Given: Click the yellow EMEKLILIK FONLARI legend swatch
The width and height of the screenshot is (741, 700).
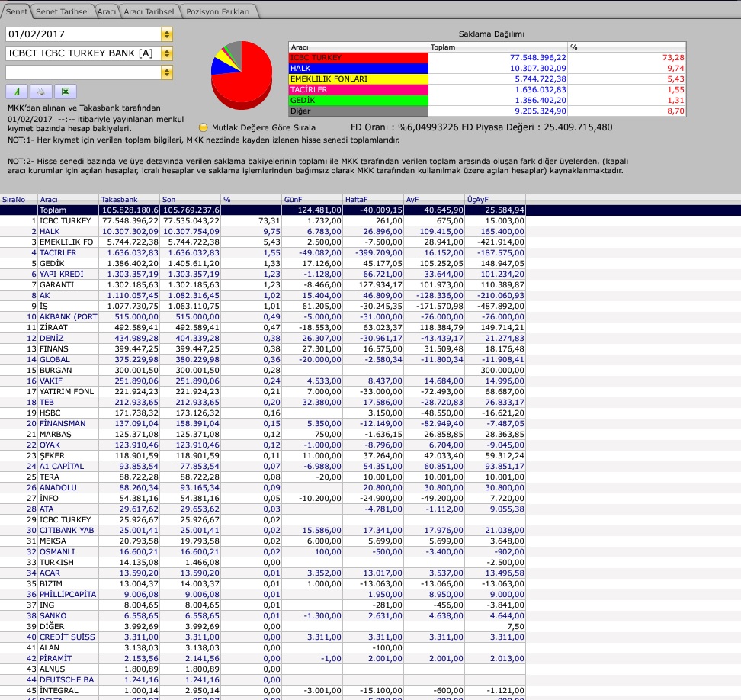Looking at the screenshot, I should click(x=358, y=79).
